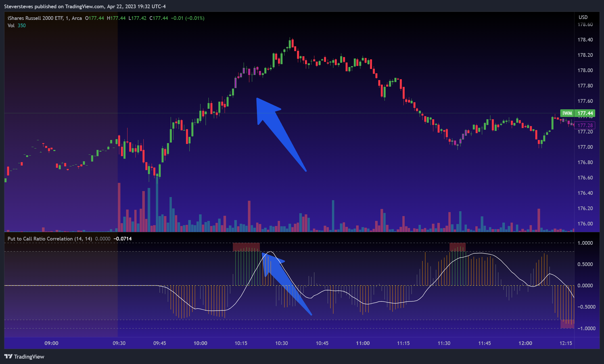604x364 pixels.
Task: Click the TradingView logo at bottom left
Action: click(24, 357)
